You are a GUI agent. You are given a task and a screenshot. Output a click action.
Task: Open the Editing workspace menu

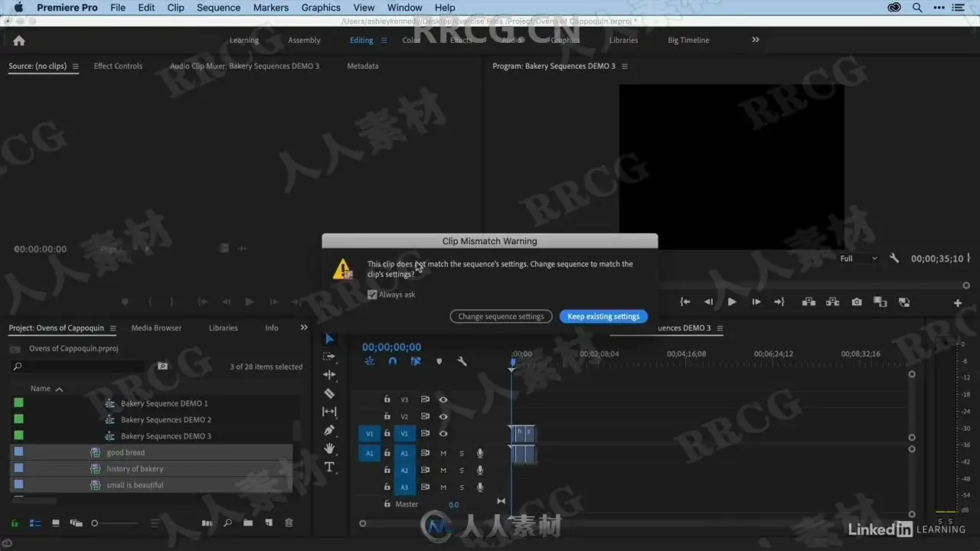pos(384,41)
